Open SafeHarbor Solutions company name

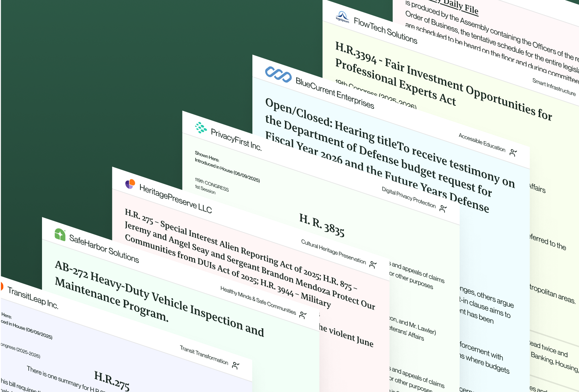104,248
